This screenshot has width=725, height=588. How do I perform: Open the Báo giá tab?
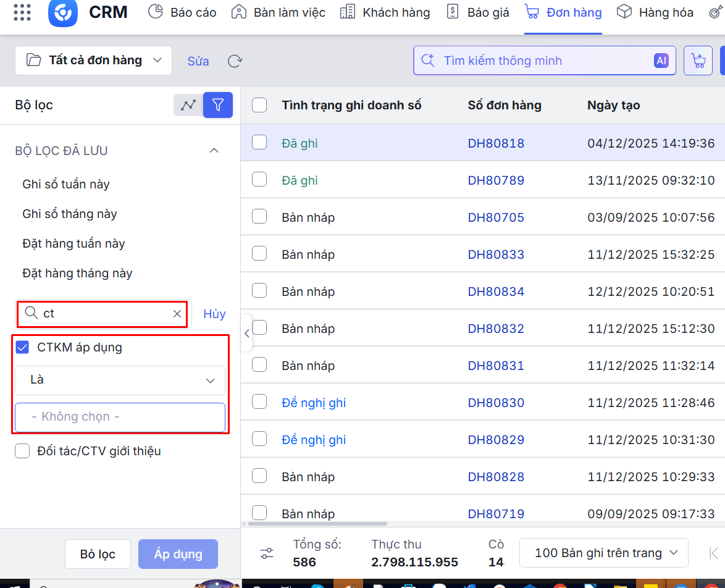click(479, 12)
